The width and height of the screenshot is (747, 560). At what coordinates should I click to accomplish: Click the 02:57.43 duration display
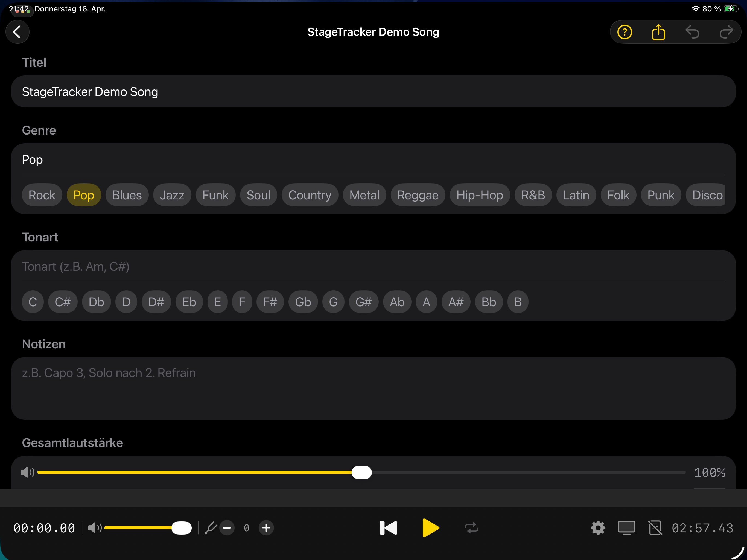pos(703,528)
